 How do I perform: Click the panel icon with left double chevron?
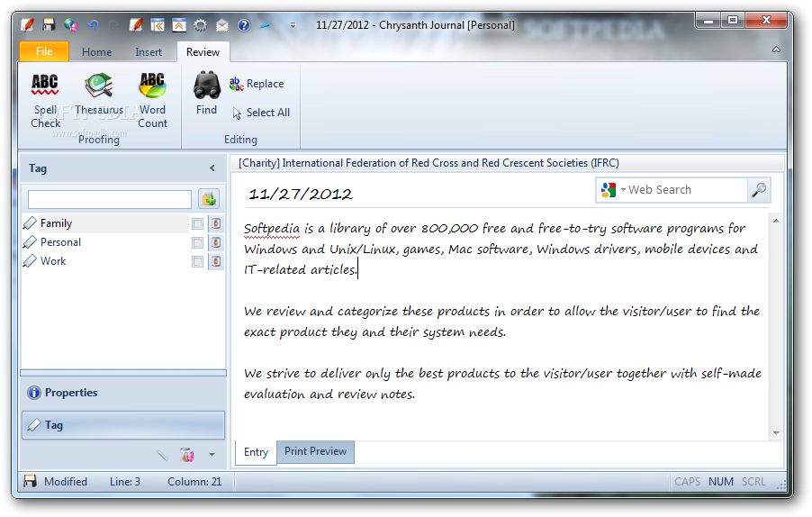(158, 24)
